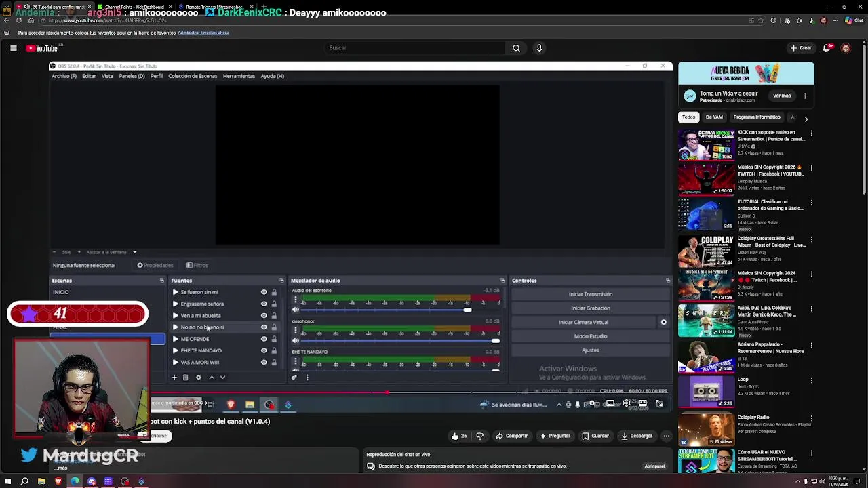868x488 pixels.
Task: Hide the "Engraseme señora" source
Action: tap(264, 304)
